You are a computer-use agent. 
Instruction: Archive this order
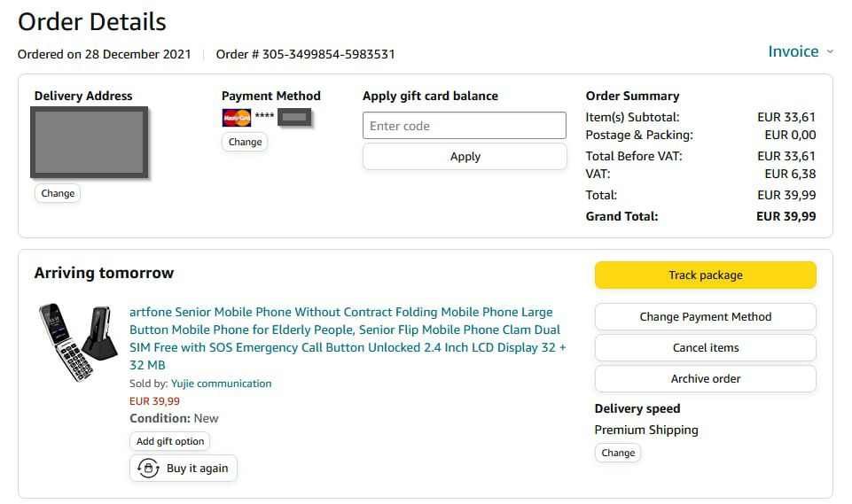[x=705, y=378]
